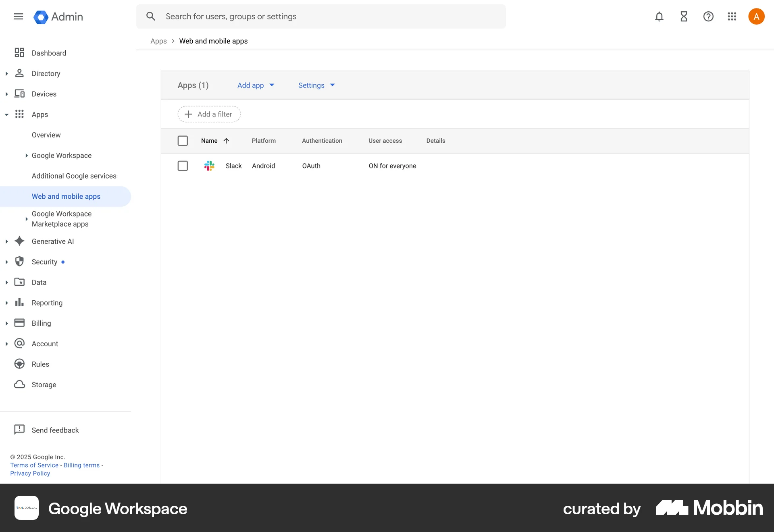Open the Send feedback panel
The width and height of the screenshot is (774, 532).
click(55, 430)
